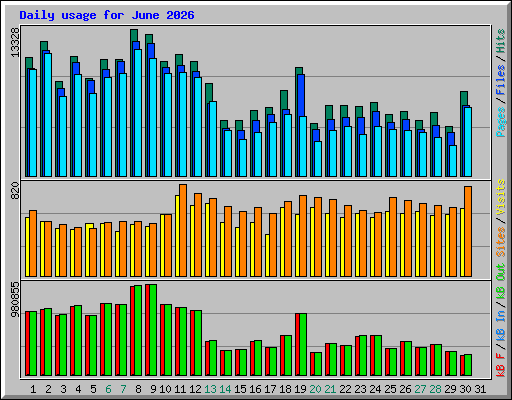Select day 24 on the x-axis
Image resolution: width=512 pixels, height=400 pixels.
pyautogui.click(x=375, y=389)
